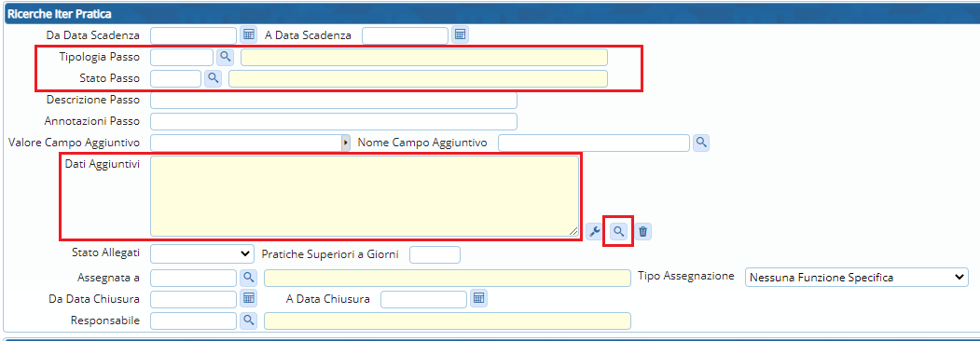Open calendar for Da Data Scadenza
This screenshot has height=341, width=980.
[x=249, y=35]
